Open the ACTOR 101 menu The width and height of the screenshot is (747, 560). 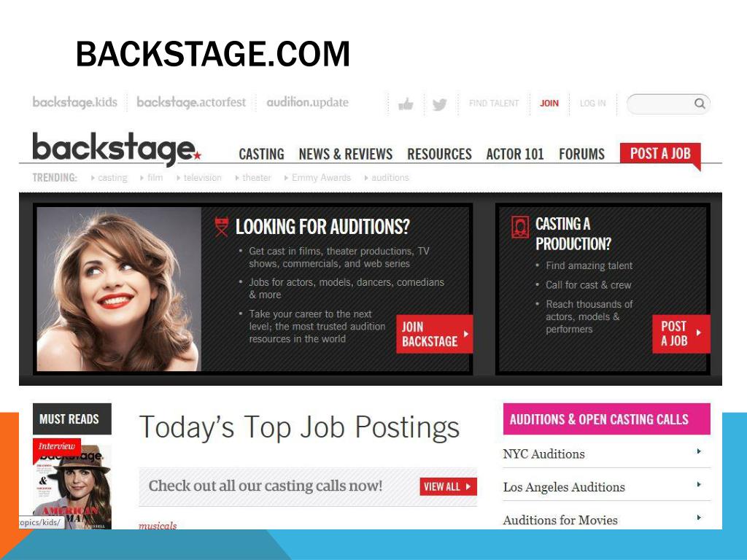pyautogui.click(x=515, y=155)
